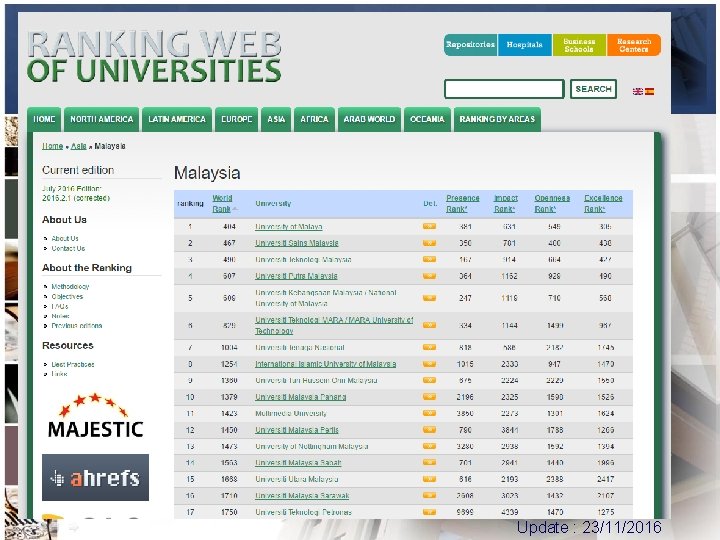720x540 pixels.
Task: Open International Islamic University of Malaysia link
Action: pos(326,364)
